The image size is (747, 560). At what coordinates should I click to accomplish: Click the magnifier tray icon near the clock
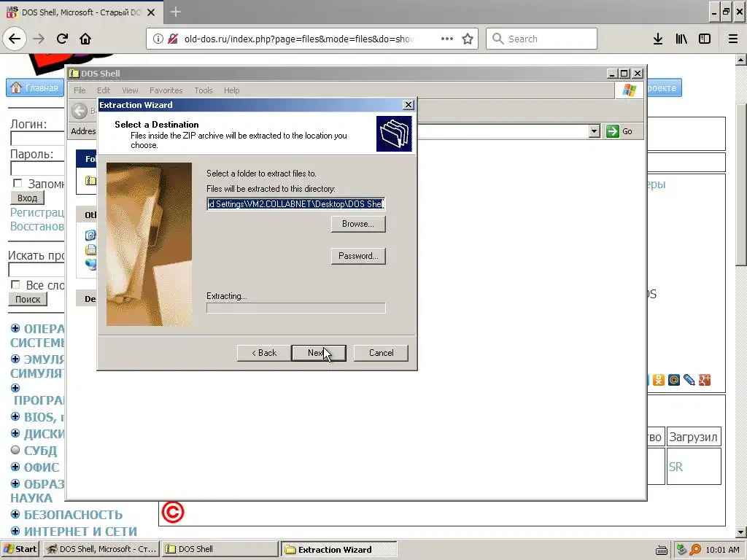(695, 550)
